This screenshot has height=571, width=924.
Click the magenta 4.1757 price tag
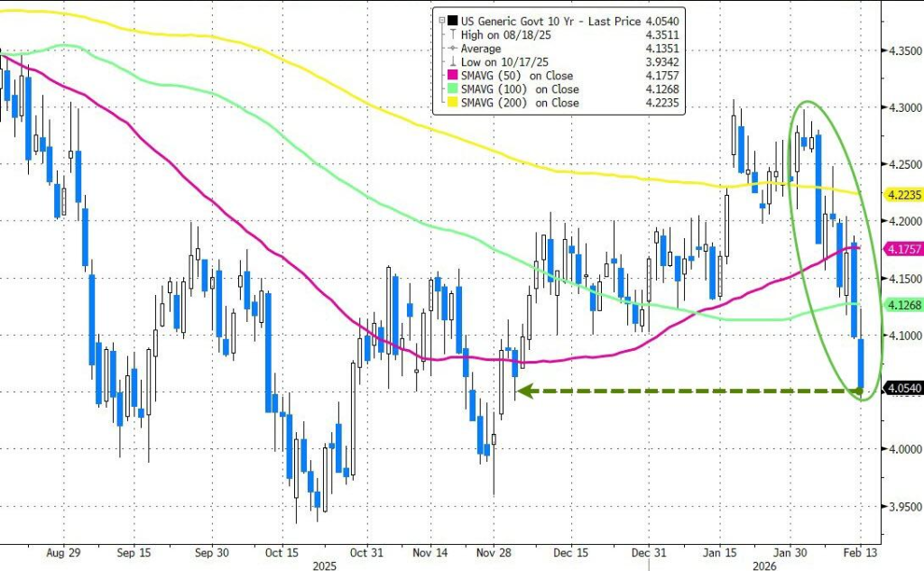tap(903, 247)
